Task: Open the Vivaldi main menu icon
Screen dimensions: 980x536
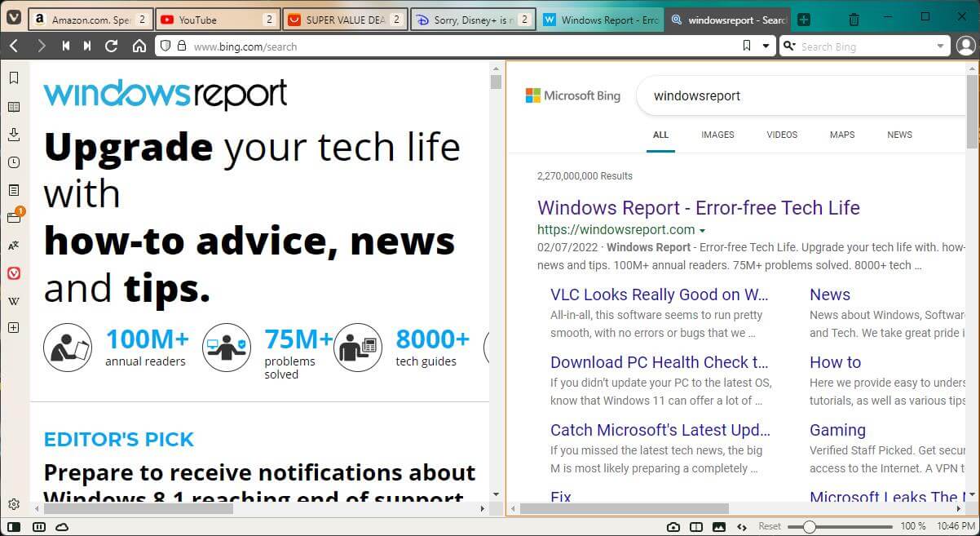Action: coord(14,19)
